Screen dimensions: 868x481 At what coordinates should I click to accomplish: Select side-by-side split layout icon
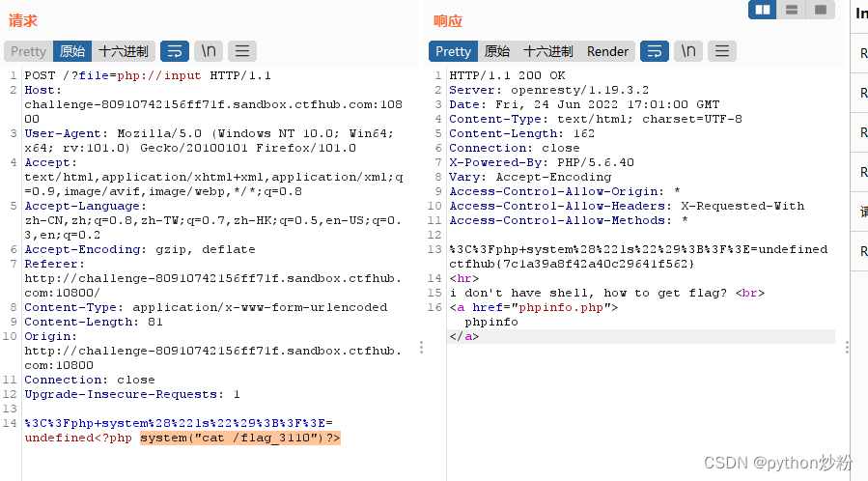tap(763, 10)
